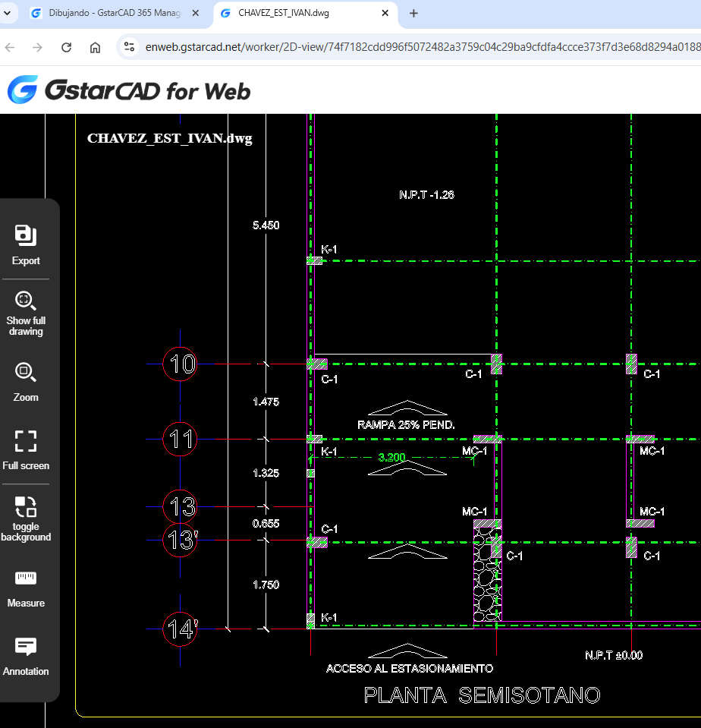Click the address bar URL field
Screen dimensions: 701x728
click(x=417, y=47)
